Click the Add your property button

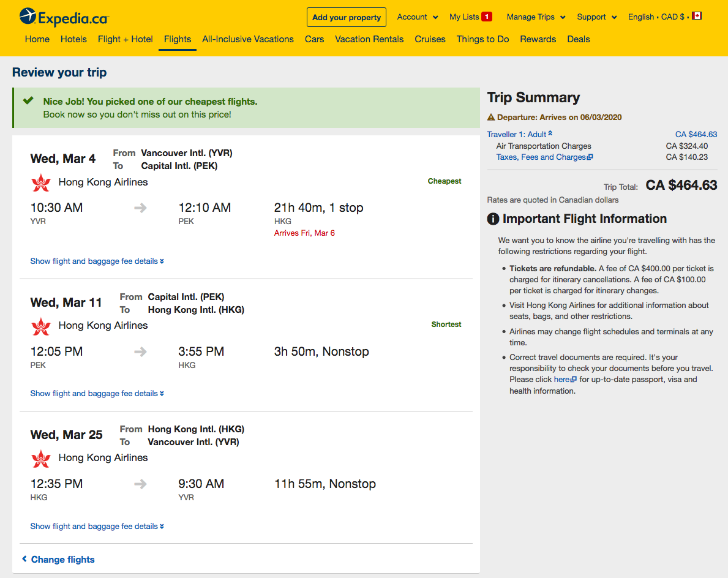(x=347, y=17)
